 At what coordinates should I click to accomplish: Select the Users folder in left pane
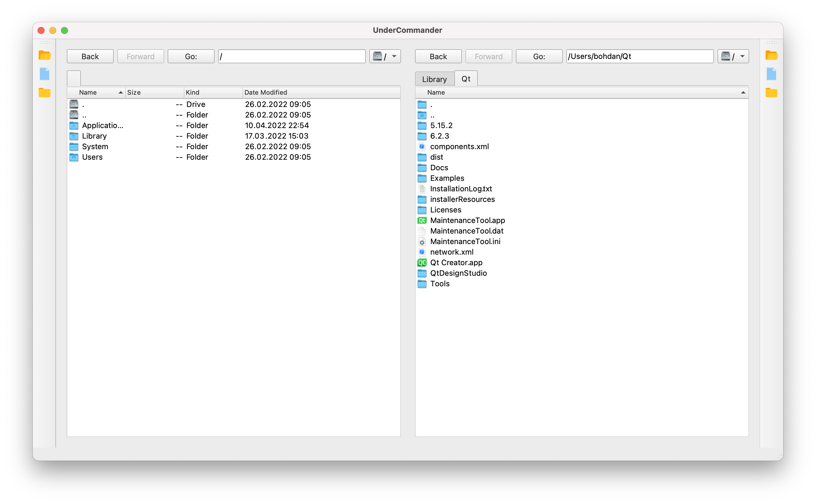92,157
